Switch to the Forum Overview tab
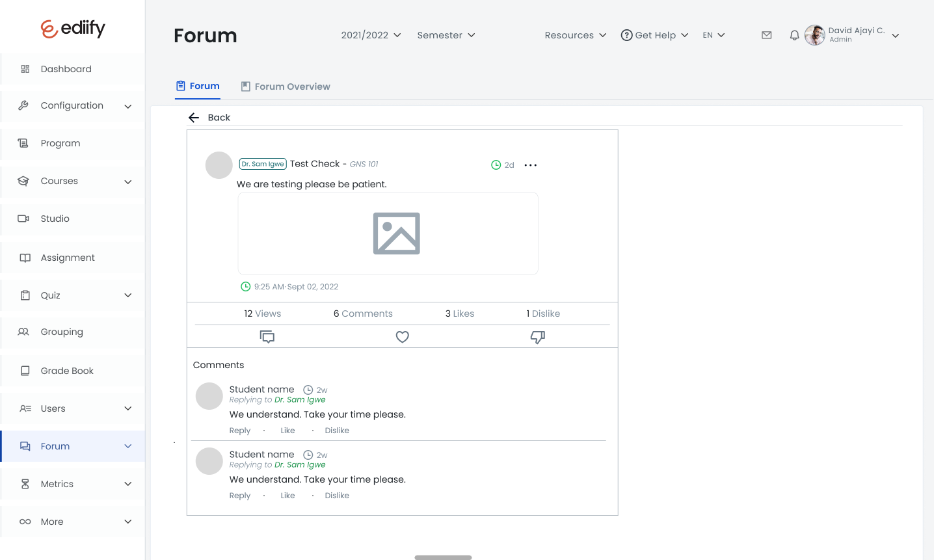This screenshot has height=560, width=934. tap(285, 86)
